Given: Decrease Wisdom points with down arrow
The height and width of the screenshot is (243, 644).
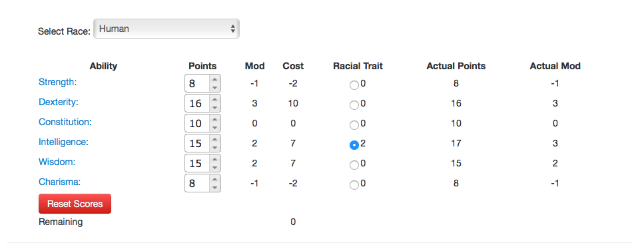Looking at the screenshot, I should click(x=214, y=168).
